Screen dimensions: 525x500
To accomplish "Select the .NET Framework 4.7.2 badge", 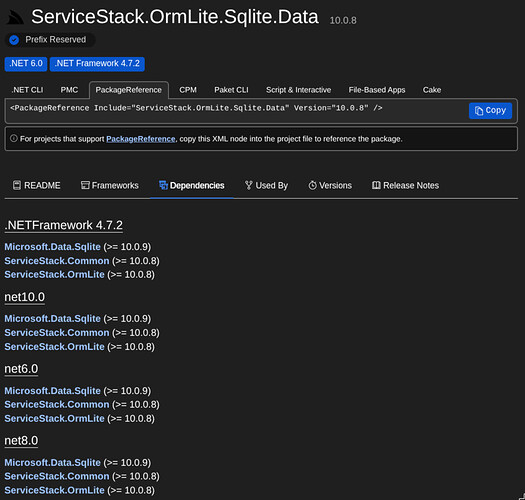I will (x=97, y=64).
